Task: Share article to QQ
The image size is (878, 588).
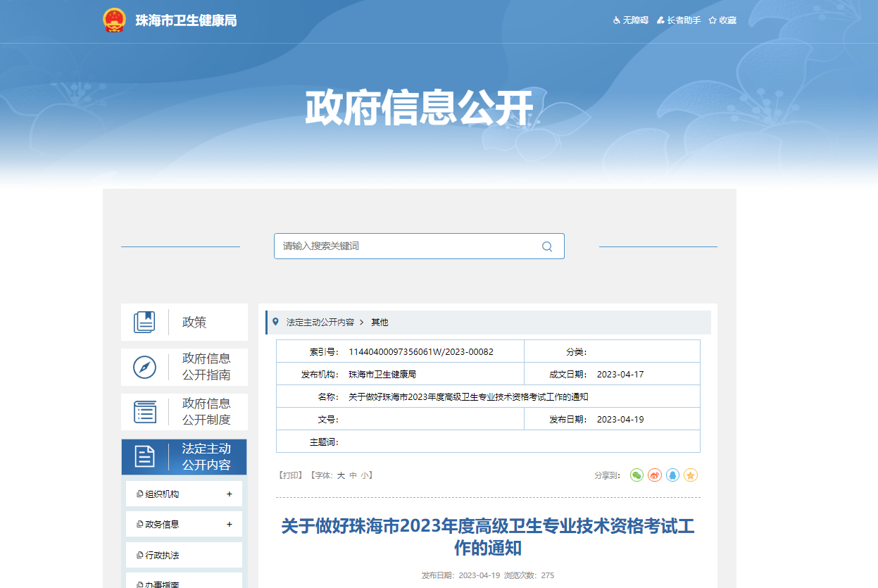Action: (673, 475)
